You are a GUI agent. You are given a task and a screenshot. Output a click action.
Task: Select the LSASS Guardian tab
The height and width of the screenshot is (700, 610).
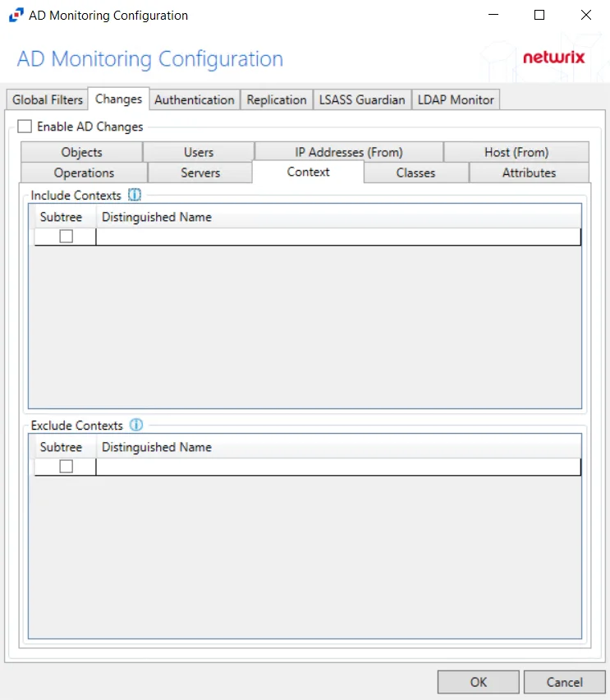click(x=362, y=99)
